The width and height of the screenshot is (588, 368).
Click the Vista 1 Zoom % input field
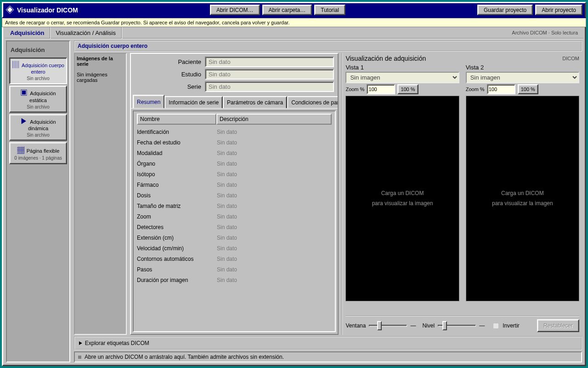click(x=381, y=89)
